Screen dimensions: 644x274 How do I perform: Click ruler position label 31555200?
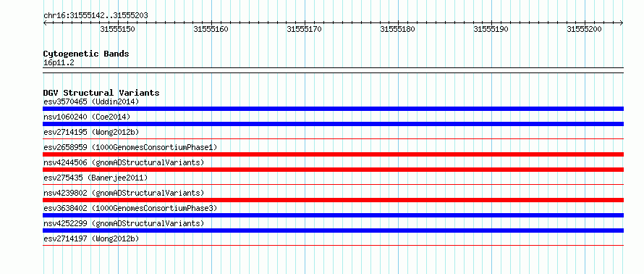click(x=584, y=29)
